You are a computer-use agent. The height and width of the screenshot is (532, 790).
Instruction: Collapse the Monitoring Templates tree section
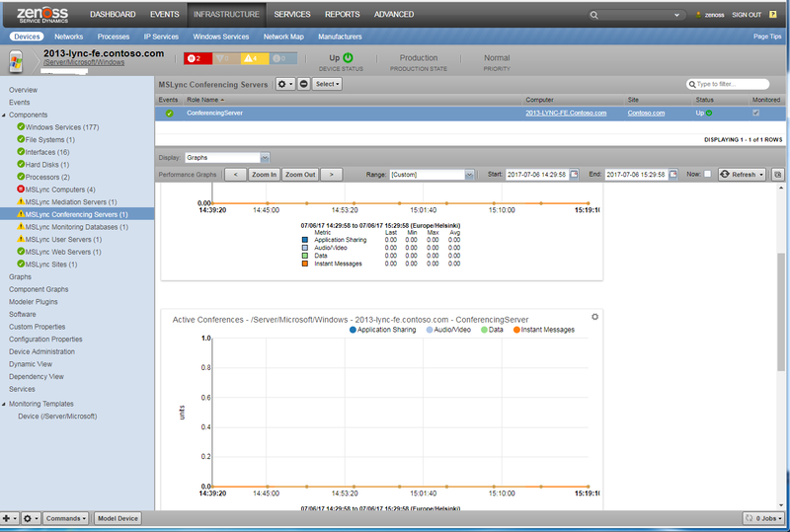tap(4, 404)
